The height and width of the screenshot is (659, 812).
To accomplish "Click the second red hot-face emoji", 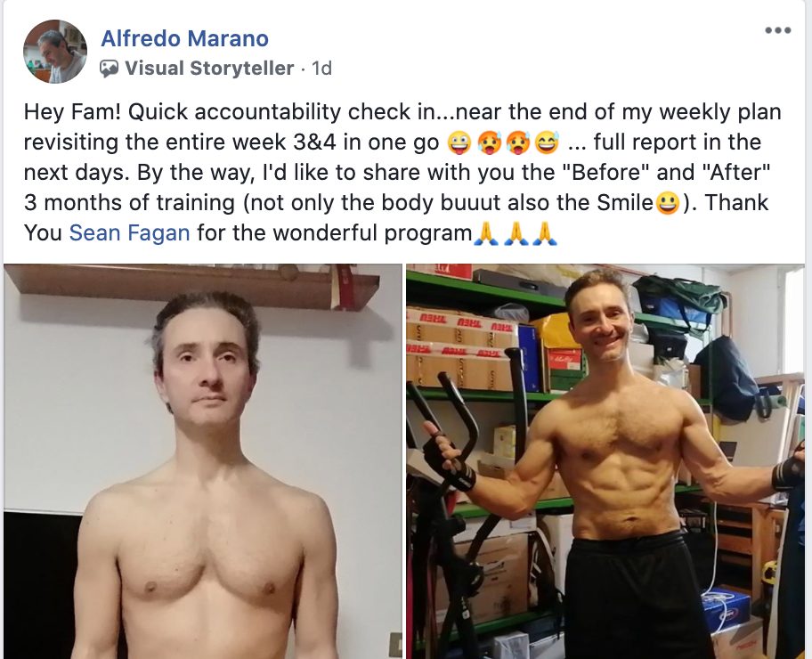I will pos(518,142).
